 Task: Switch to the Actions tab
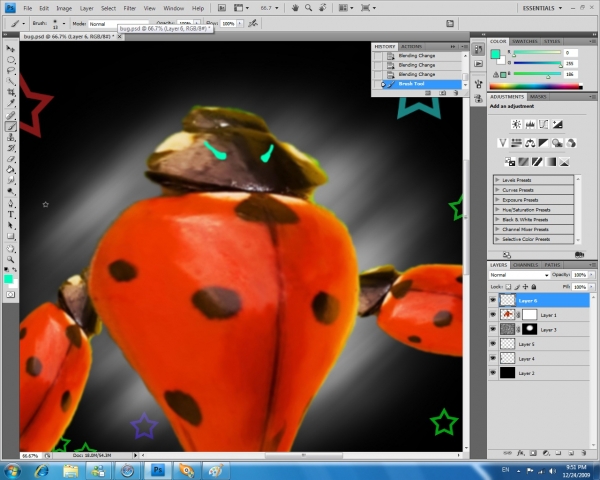coord(411,46)
